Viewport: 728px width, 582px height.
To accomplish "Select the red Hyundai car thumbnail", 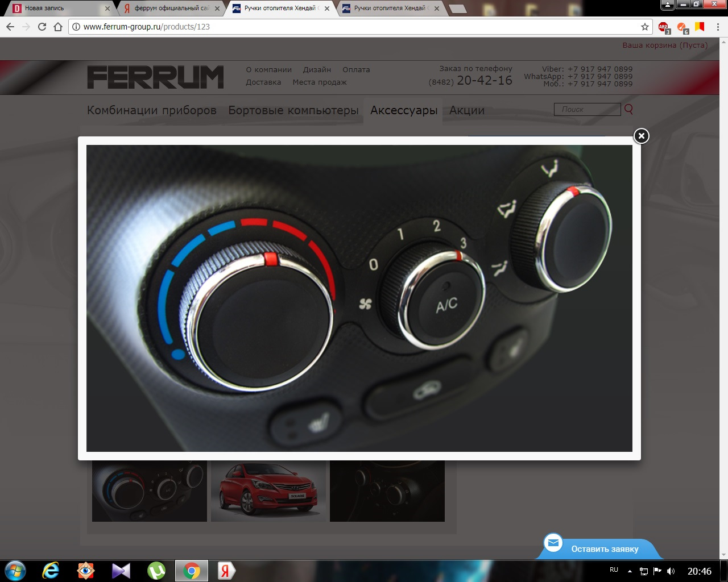I will coord(268,491).
